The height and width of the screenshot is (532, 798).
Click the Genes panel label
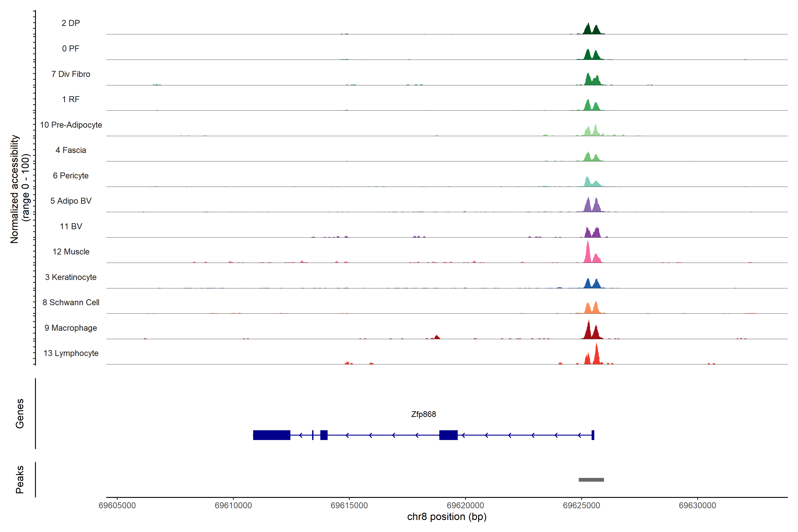pyautogui.click(x=20, y=413)
